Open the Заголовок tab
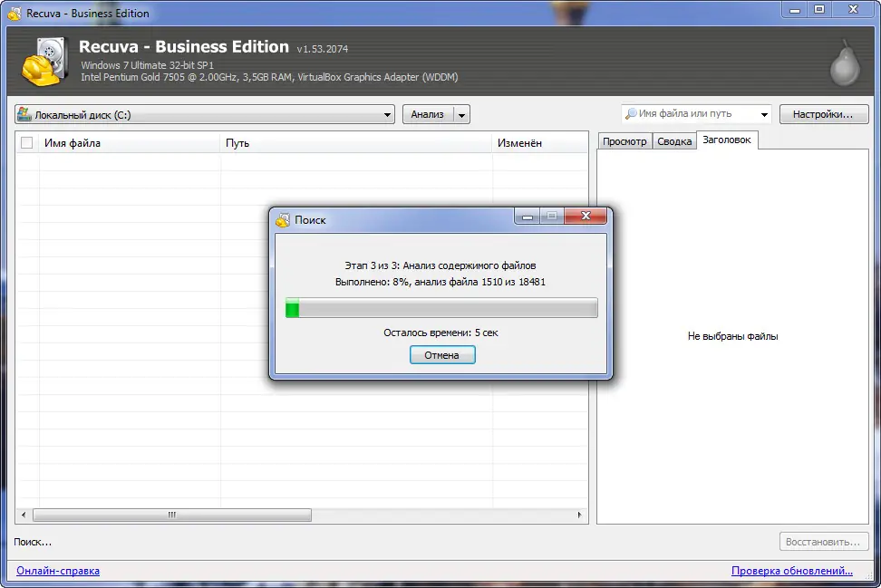Image resolution: width=881 pixels, height=588 pixels. 728,140
